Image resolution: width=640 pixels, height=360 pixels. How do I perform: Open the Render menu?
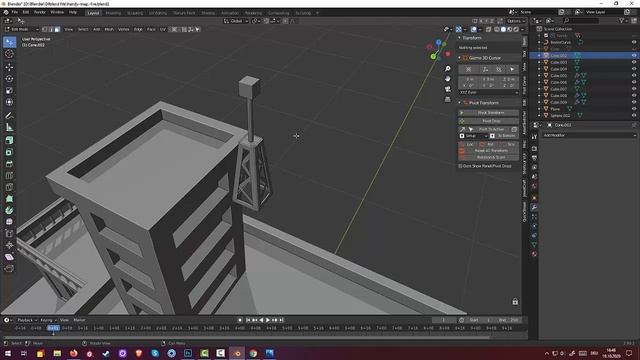pos(40,12)
